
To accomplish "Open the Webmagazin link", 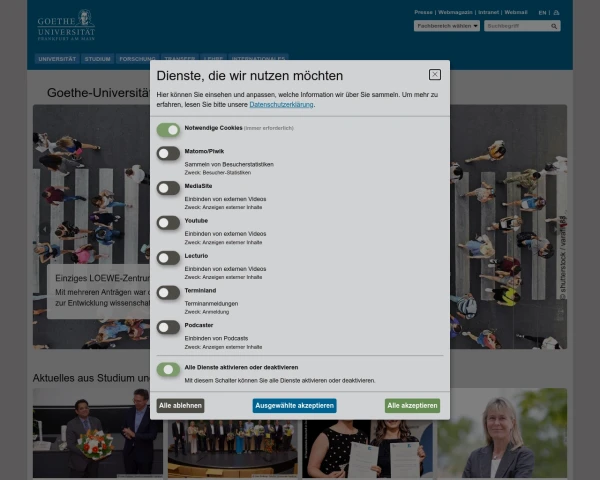I will click(455, 12).
